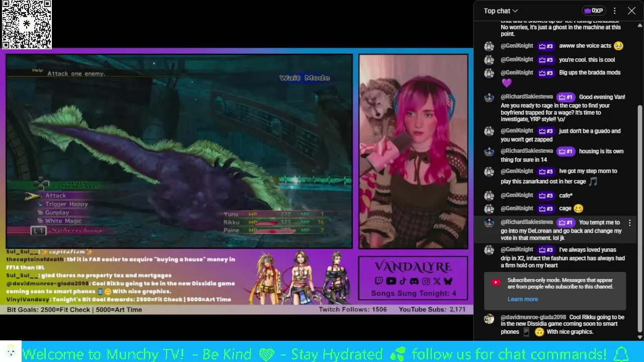Click #1 badge on 'housing is its own' message
644x362 pixels.
click(566, 151)
